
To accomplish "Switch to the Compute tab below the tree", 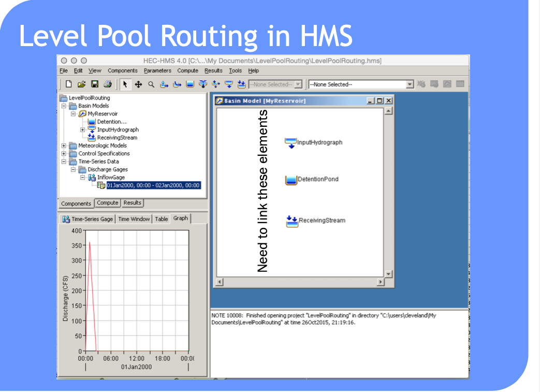I will (108, 203).
